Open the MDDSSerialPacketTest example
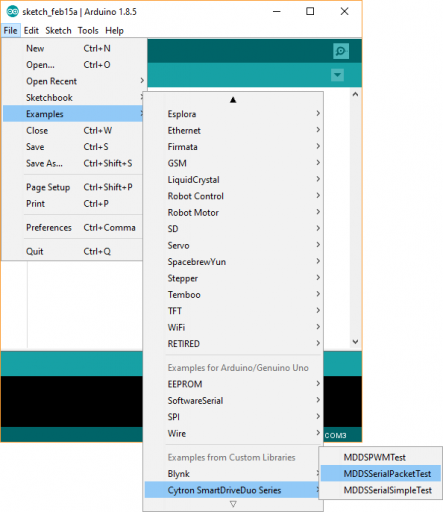 tap(381, 474)
